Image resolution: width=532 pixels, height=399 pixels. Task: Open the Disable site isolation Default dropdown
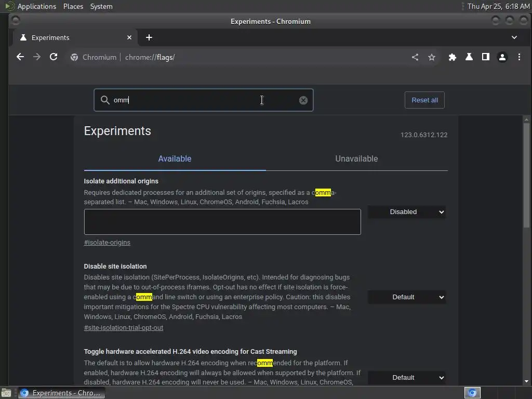pyautogui.click(x=407, y=297)
